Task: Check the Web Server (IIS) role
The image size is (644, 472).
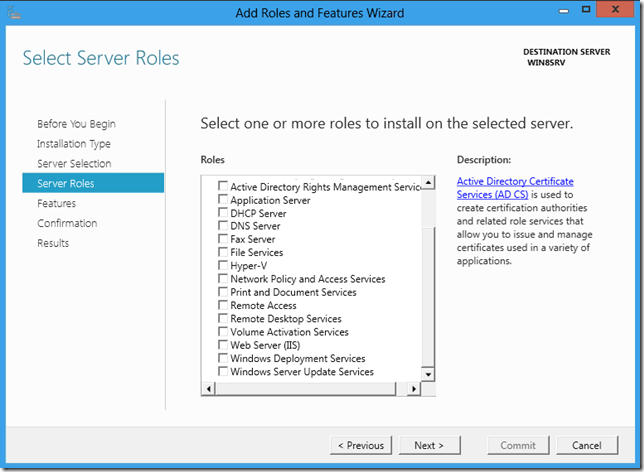Action: point(223,344)
